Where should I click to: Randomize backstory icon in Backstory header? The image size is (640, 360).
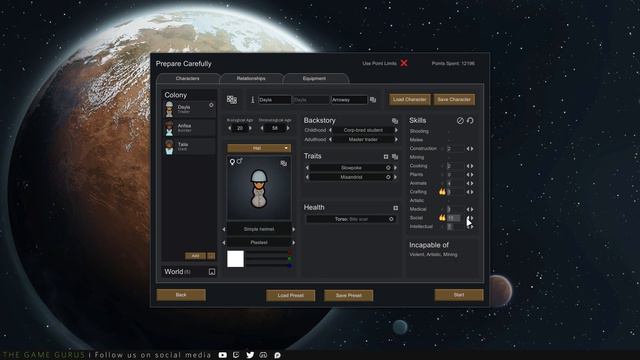click(x=395, y=121)
